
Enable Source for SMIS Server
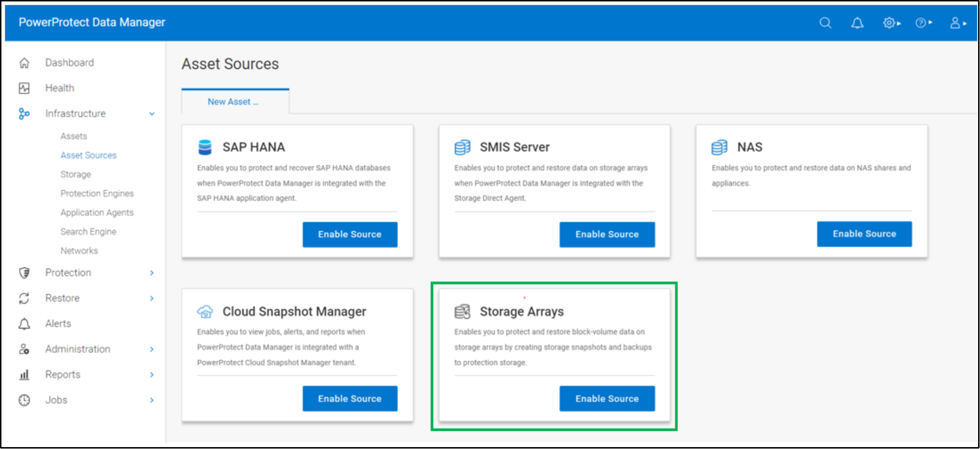pos(607,235)
